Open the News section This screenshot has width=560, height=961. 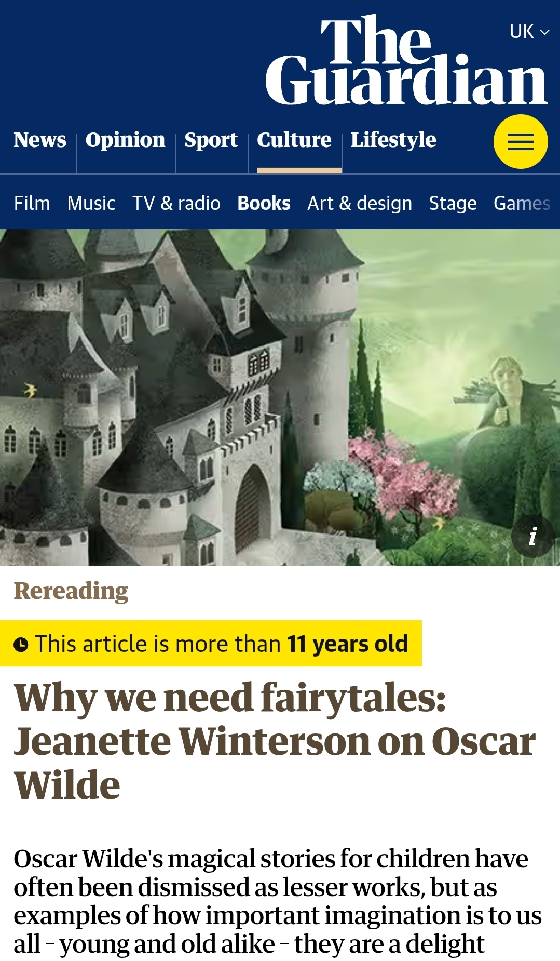click(x=40, y=140)
